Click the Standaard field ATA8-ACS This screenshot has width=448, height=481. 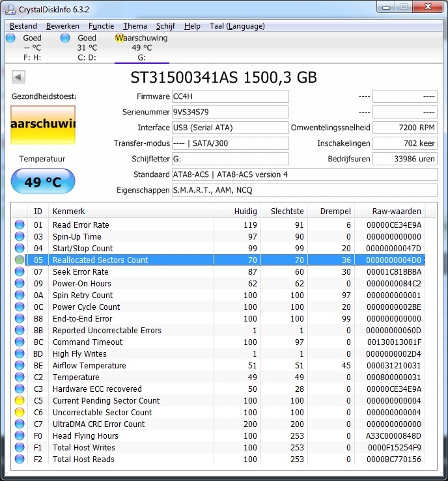click(304, 174)
